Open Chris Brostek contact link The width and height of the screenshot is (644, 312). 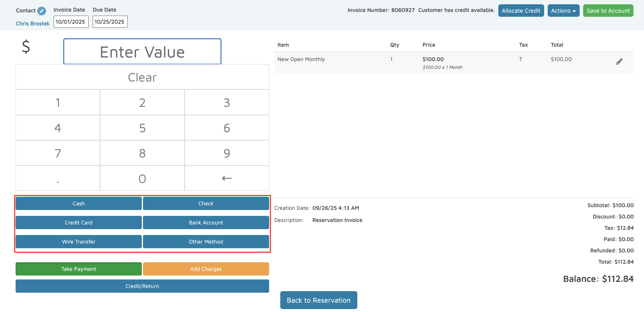tap(33, 24)
